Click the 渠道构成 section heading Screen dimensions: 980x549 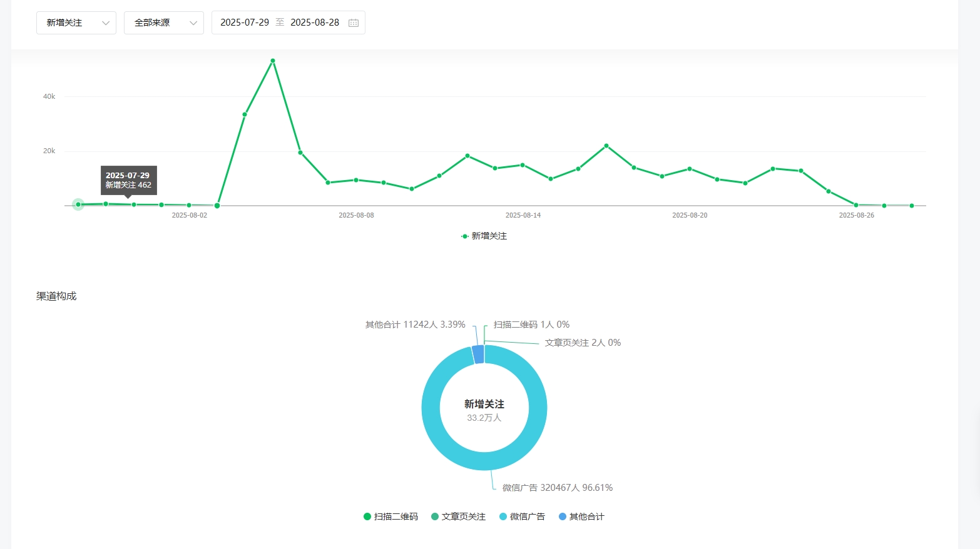[x=56, y=296]
